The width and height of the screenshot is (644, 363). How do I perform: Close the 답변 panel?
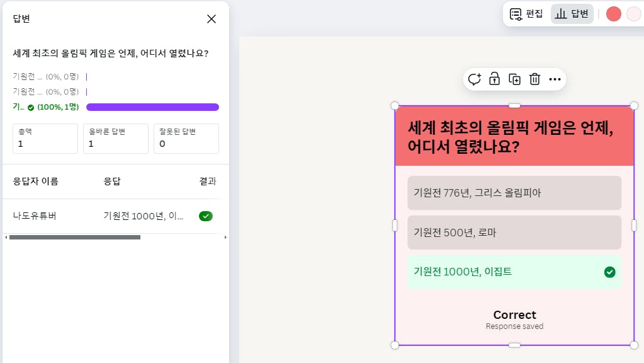[212, 19]
